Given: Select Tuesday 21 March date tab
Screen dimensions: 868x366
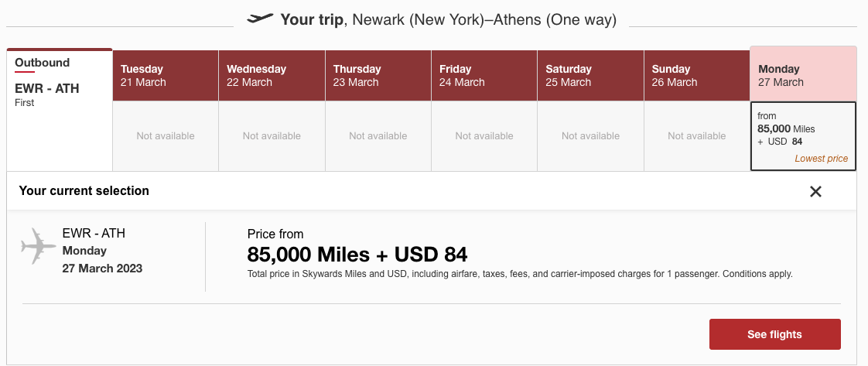Looking at the screenshot, I should 166,76.
